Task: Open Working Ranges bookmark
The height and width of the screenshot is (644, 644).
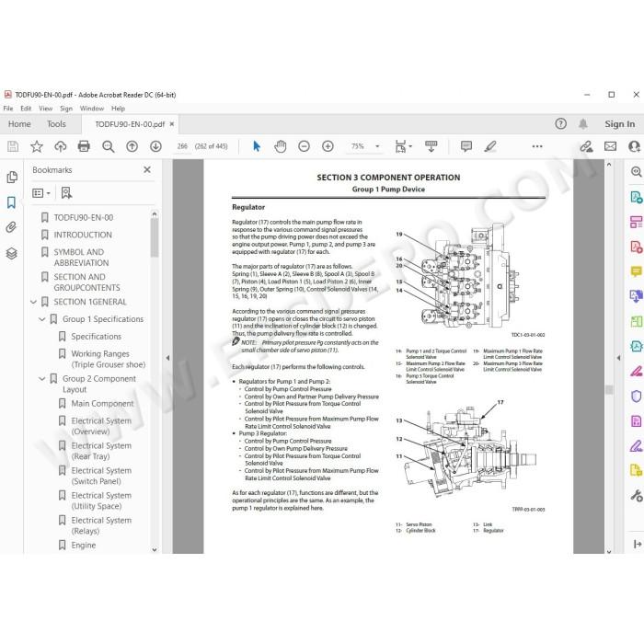Action: click(x=108, y=359)
